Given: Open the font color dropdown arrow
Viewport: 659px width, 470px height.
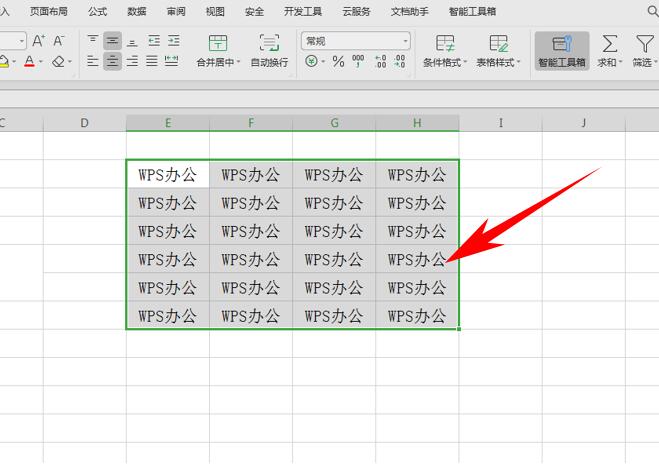Looking at the screenshot, I should pyautogui.click(x=41, y=62).
